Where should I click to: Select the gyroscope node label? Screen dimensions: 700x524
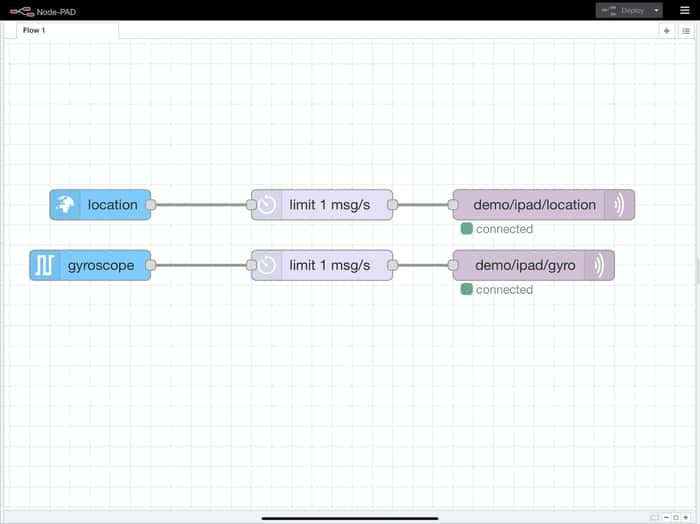101,266
